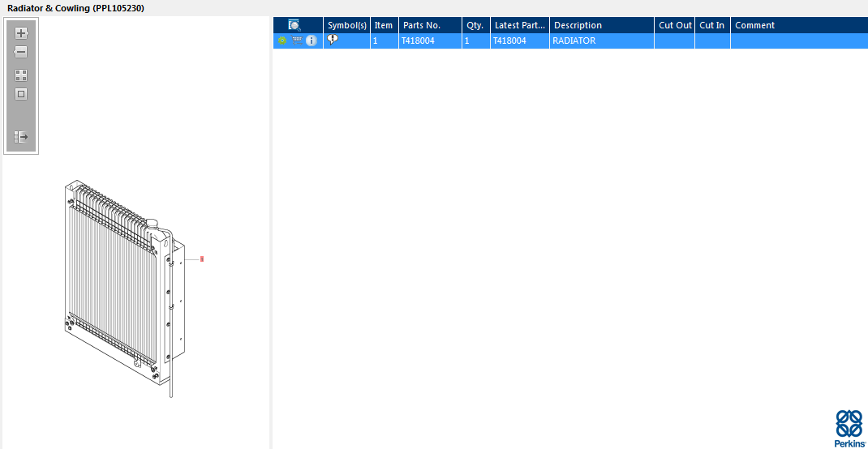Open the info icon for part T418004
The width and height of the screenshot is (868, 449).
312,41
